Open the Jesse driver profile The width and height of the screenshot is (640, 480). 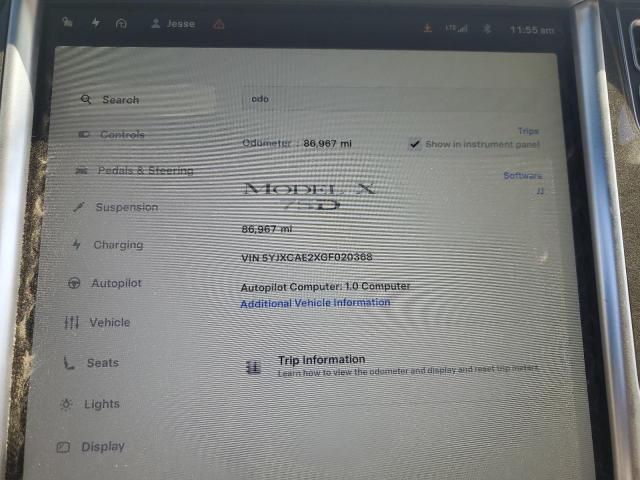tap(173, 24)
